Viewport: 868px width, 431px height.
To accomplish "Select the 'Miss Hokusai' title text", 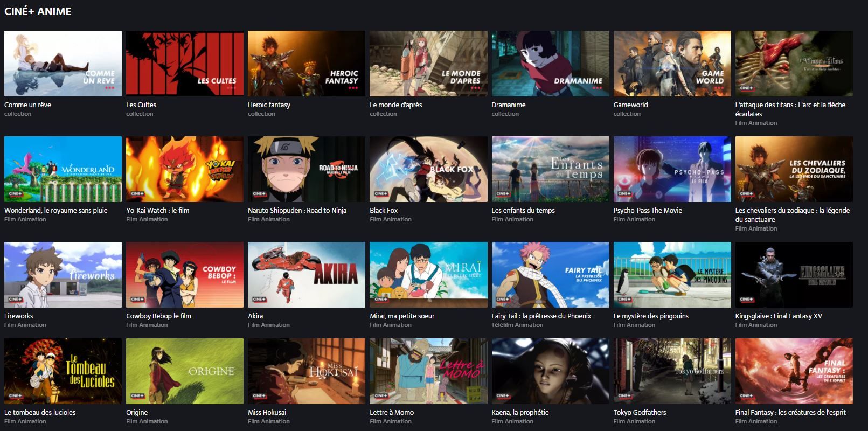I will pos(267,412).
